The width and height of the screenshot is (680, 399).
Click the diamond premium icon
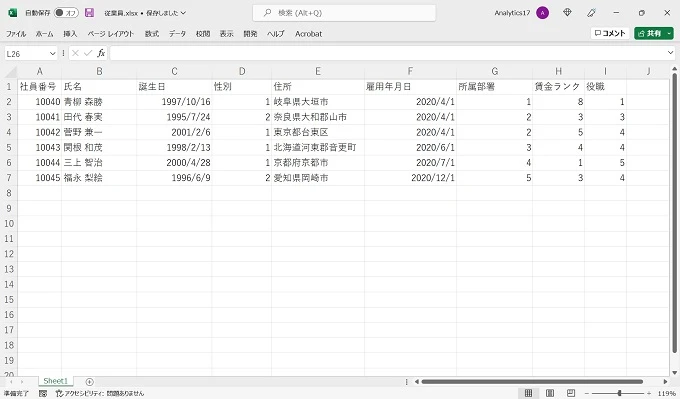(x=567, y=13)
